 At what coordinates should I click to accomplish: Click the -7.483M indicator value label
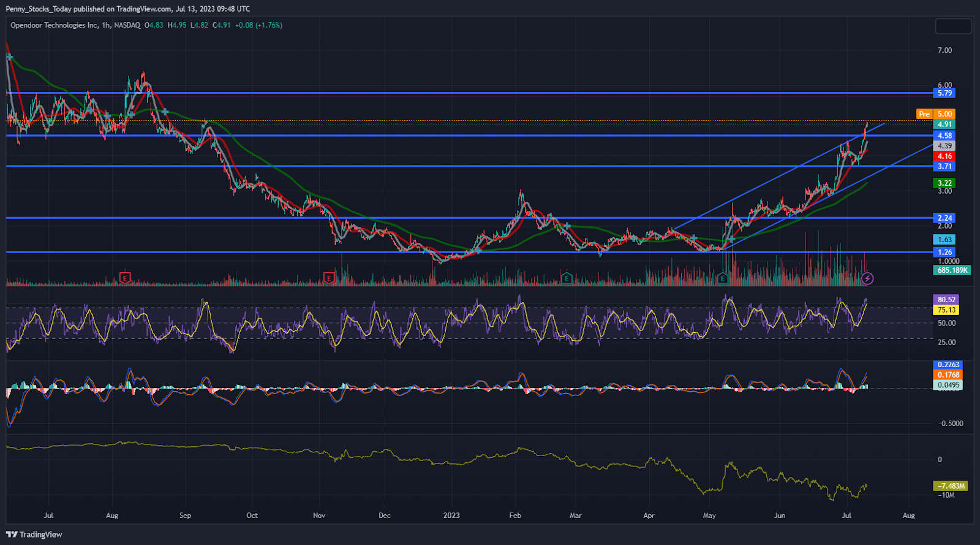tap(951, 486)
